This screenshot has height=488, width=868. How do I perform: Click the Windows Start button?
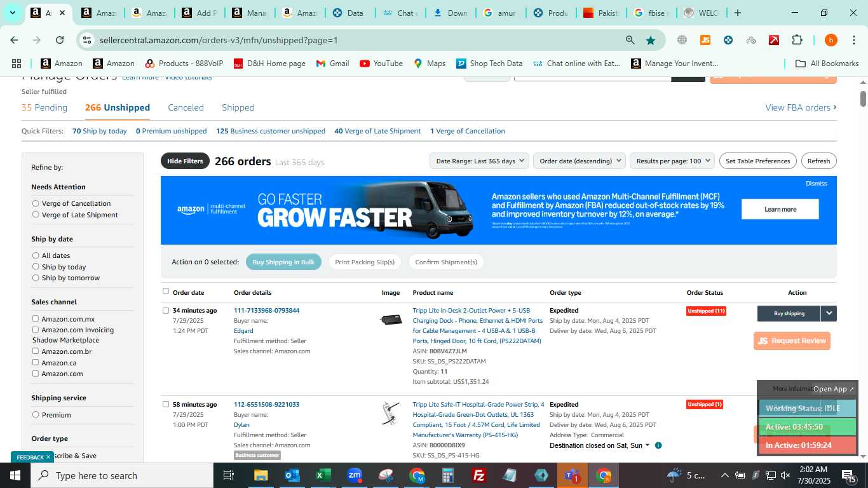[15, 475]
